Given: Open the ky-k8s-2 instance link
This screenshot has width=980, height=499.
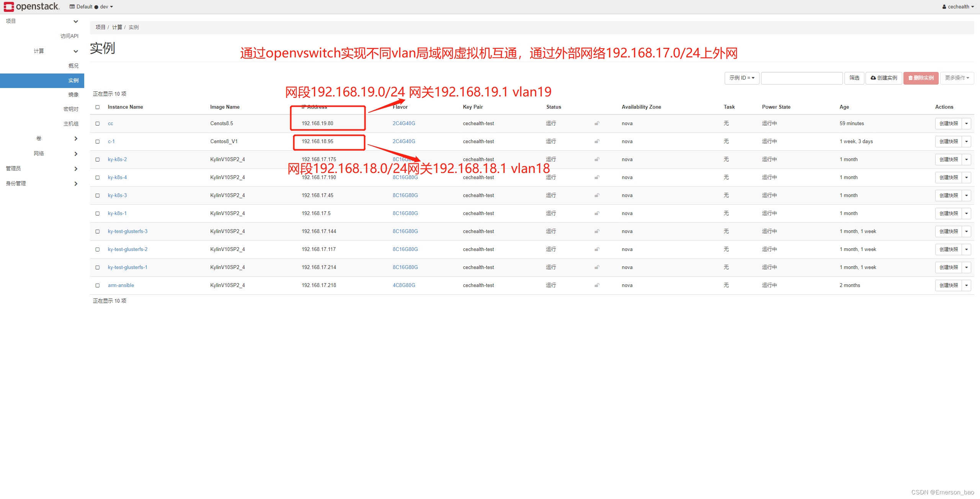Looking at the screenshot, I should click(x=117, y=159).
